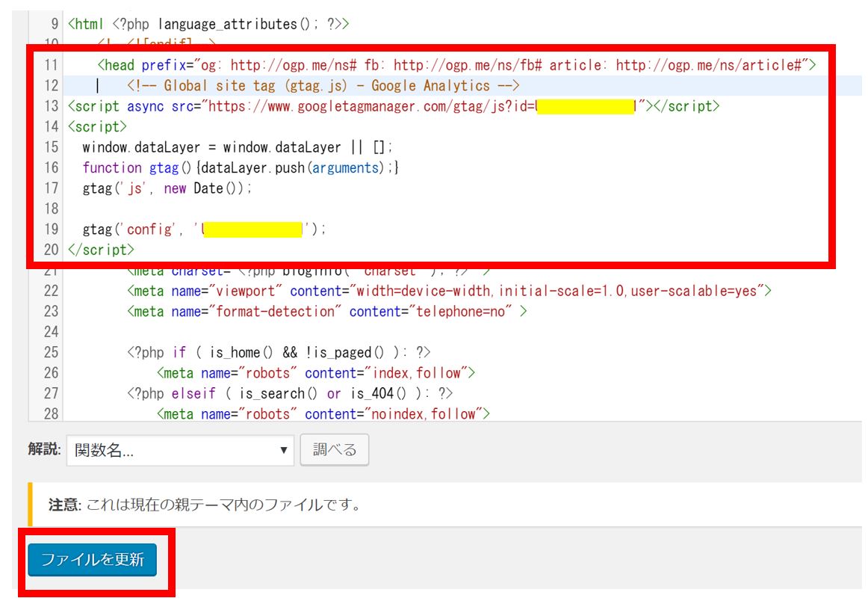
Task: Click the 調べる lookup button
Action: pyautogui.click(x=334, y=450)
